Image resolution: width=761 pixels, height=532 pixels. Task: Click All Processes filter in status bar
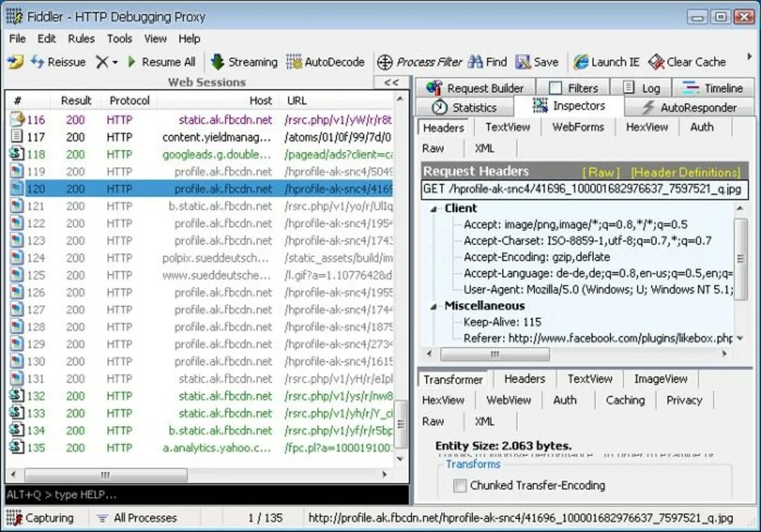tap(137, 518)
